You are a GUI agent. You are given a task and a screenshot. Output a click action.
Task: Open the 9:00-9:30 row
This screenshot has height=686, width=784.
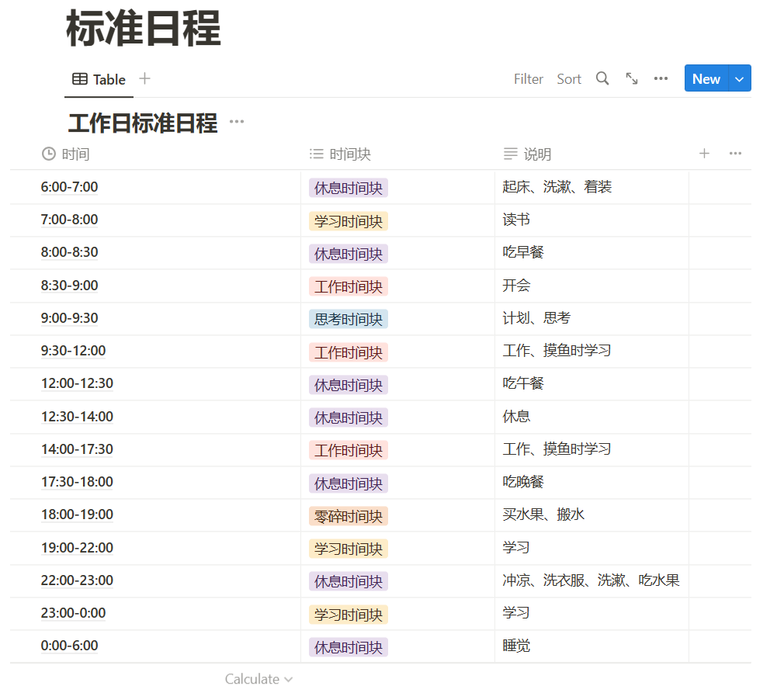click(x=70, y=318)
